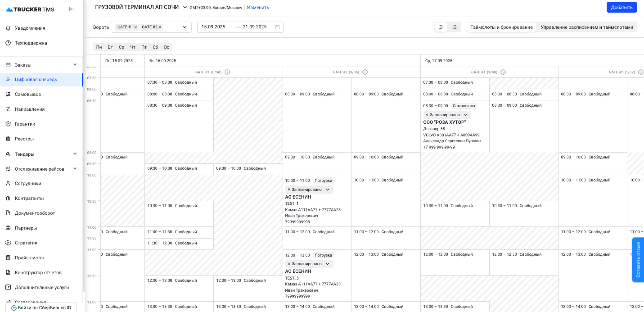Toggle the Вс weekday filter

[x=167, y=47]
